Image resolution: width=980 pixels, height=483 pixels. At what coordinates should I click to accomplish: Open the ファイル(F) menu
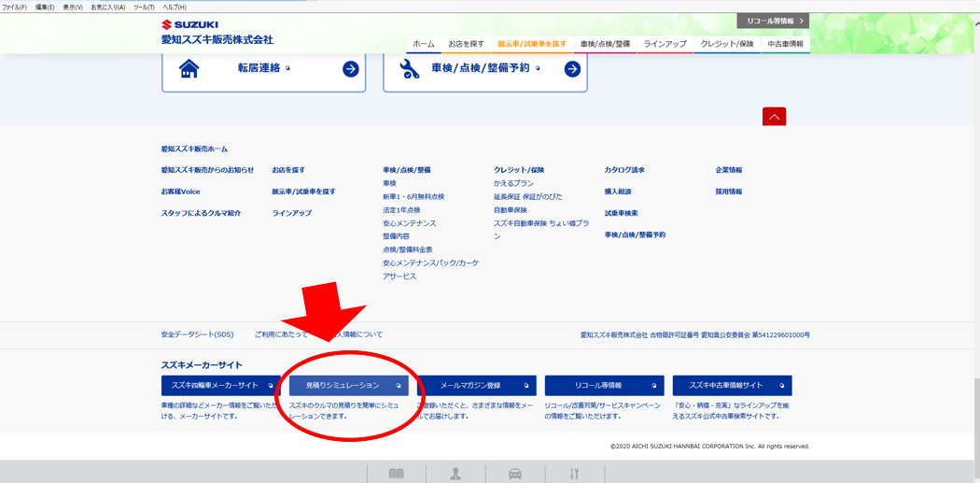pyautogui.click(x=15, y=7)
